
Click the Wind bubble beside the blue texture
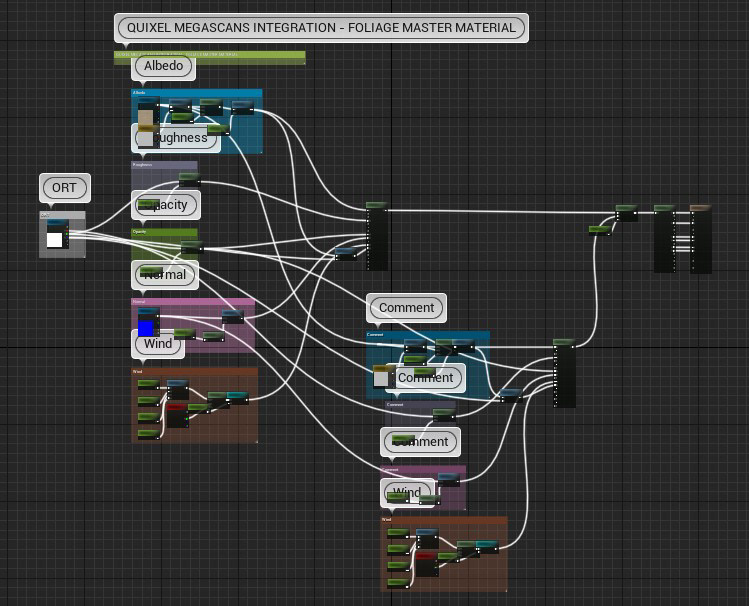tap(158, 343)
